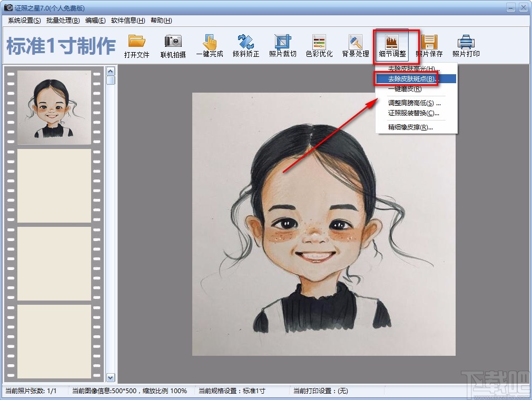The height and width of the screenshot is (400, 532).
Task: Apply color optimization 色彩优化
Action: 319,45
